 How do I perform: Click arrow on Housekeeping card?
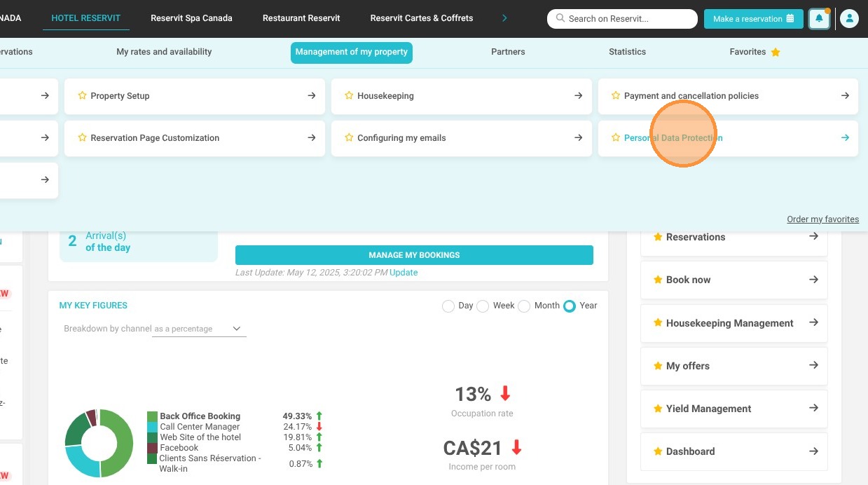coord(578,95)
